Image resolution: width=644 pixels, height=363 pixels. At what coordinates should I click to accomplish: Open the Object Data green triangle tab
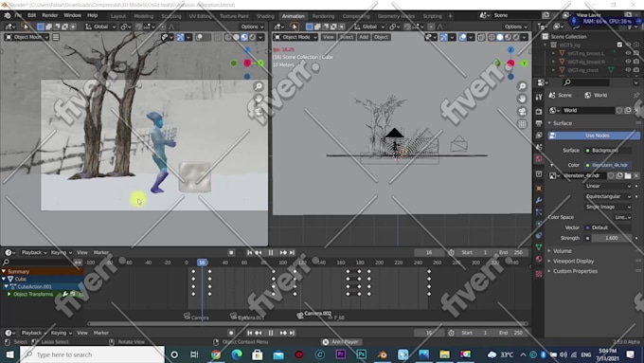click(x=539, y=247)
